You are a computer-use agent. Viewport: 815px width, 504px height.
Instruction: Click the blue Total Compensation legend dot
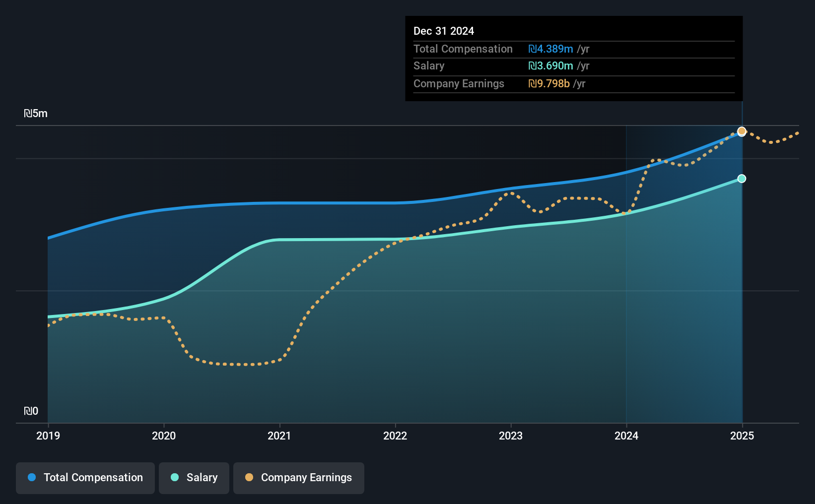(x=32, y=477)
